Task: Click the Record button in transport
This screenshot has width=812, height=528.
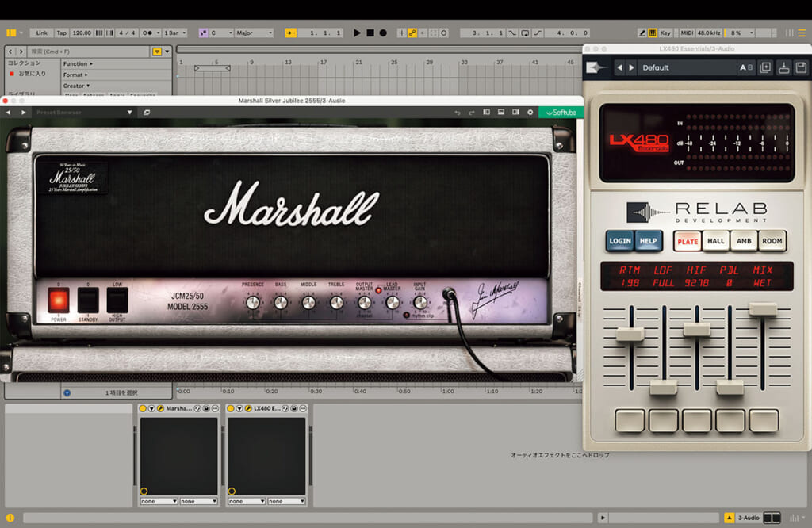Action: click(x=383, y=33)
